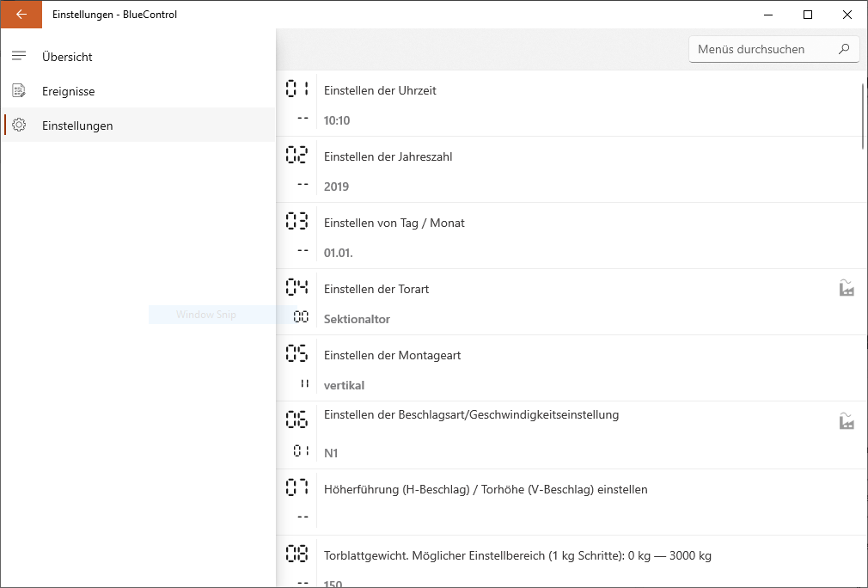Open Beschlagsart/Geschwindigkeitseinstellung setting
Screen dimensions: 868x588
coord(570,435)
